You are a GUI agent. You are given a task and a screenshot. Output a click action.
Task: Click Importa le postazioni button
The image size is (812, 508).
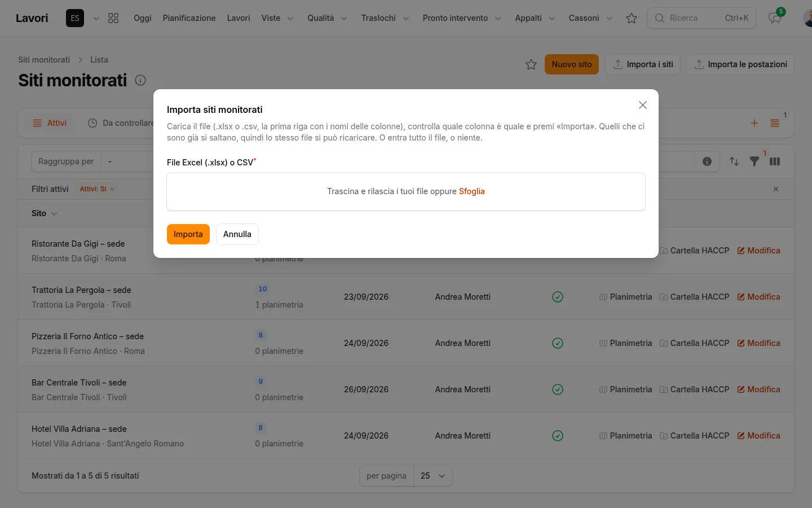[740, 64]
